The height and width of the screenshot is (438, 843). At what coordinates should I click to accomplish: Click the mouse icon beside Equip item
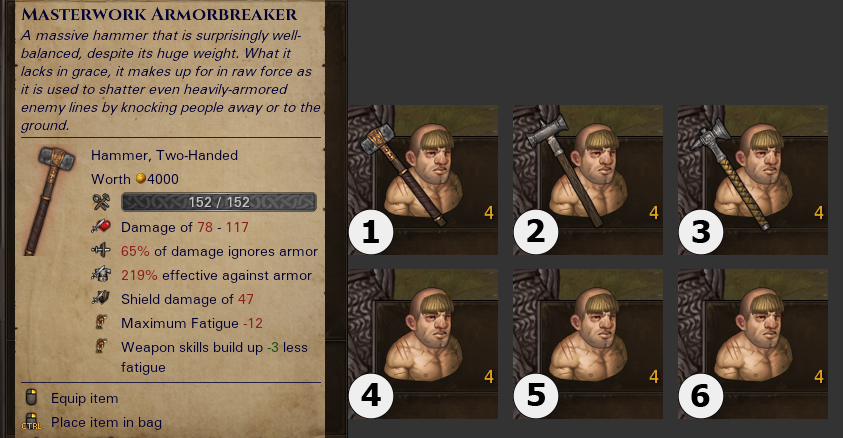point(32,398)
